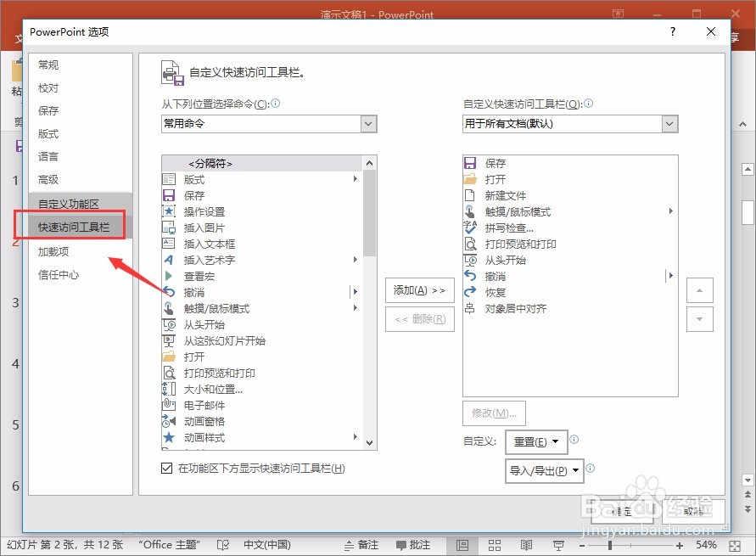Click the zoom slider handle in status bar
This screenshot has width=756, height=556.
[x=610, y=546]
